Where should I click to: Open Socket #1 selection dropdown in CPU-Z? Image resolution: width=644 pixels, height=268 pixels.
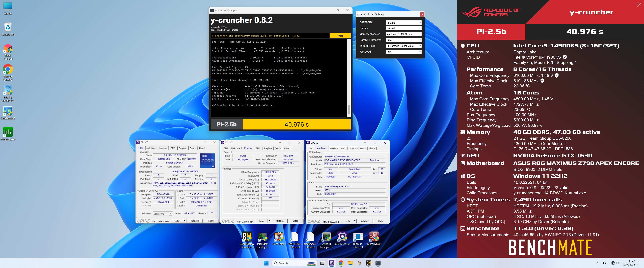pyautogui.click(x=163, y=214)
